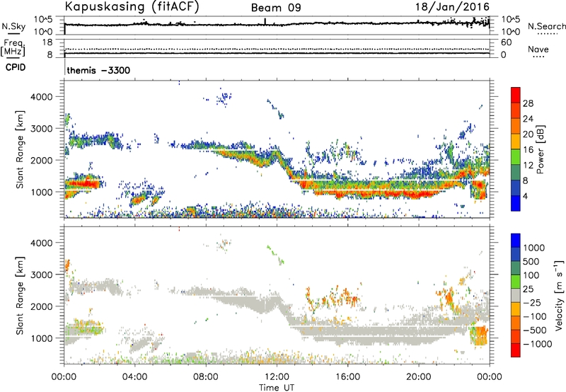Click the title "Kapuskasing (fitACF)"
This screenshot has width=566, height=392.
(132, 6)
